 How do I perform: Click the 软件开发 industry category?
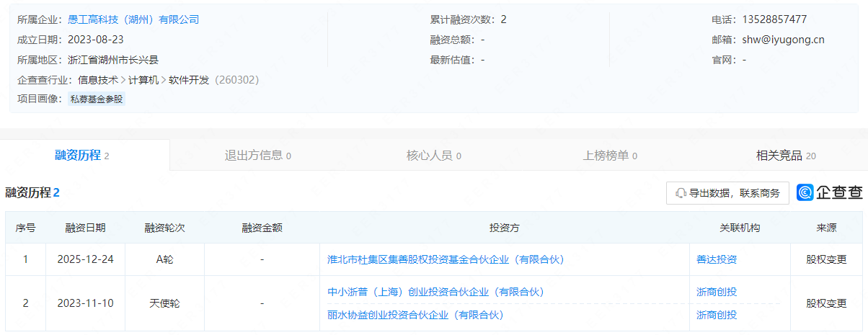click(189, 80)
